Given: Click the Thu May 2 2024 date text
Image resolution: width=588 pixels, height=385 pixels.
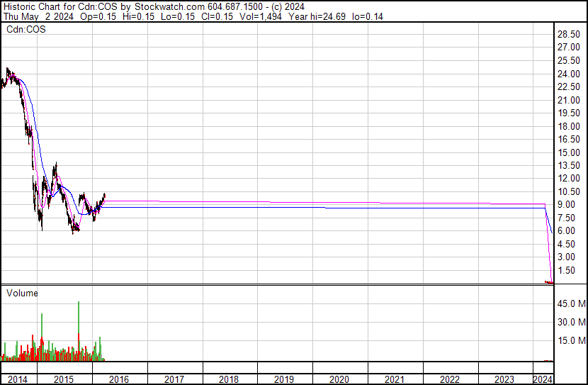Looking at the screenshot, I should tap(33, 17).
